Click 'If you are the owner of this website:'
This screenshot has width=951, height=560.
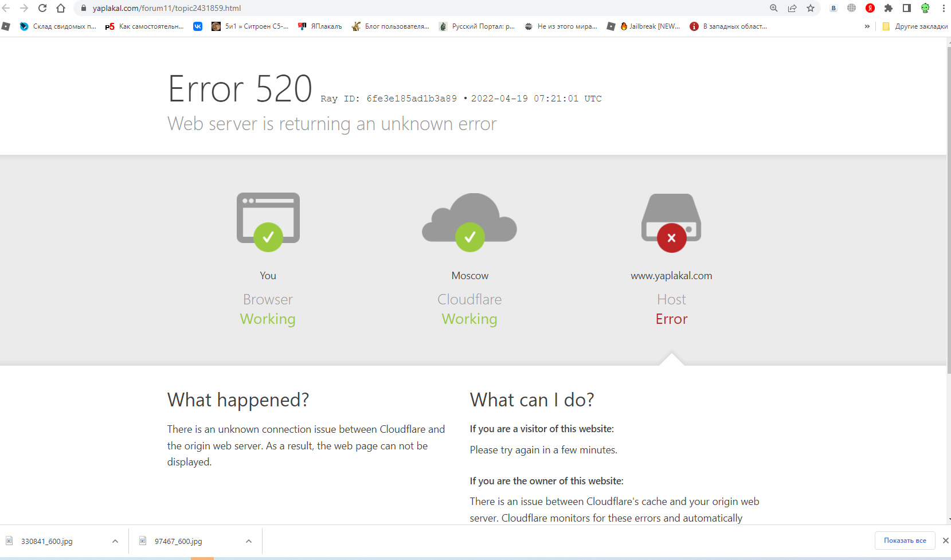(547, 481)
